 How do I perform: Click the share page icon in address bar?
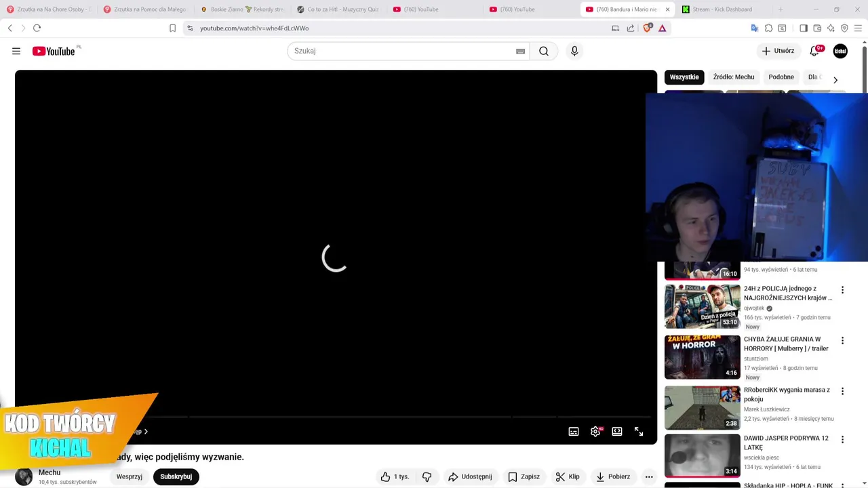631,28
